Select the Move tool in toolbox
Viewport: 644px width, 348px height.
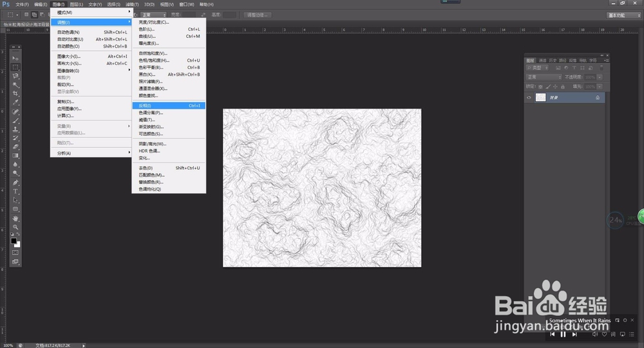tap(15, 59)
